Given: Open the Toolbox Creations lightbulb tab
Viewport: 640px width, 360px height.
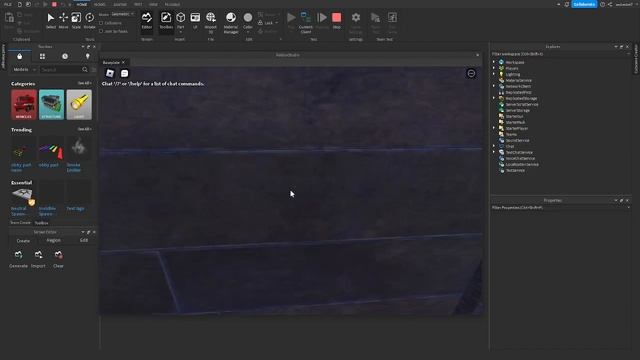Looking at the screenshot, I should coord(87,56).
